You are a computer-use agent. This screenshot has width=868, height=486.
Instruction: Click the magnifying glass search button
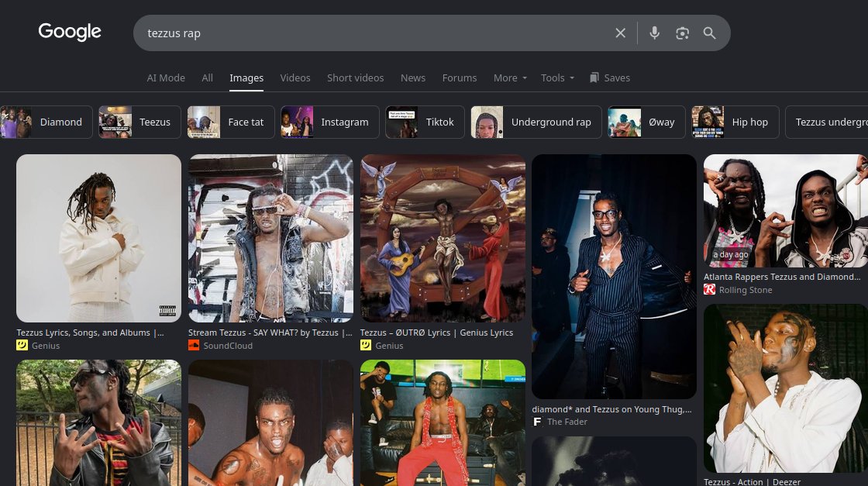(710, 33)
